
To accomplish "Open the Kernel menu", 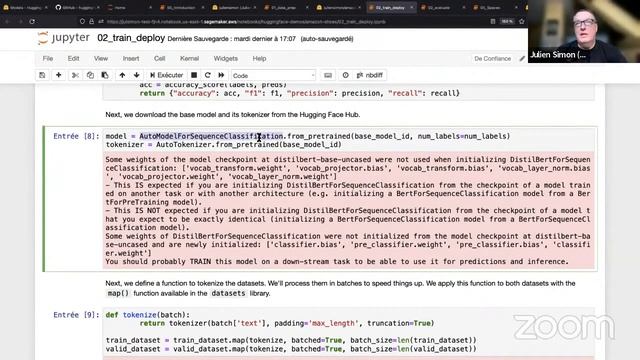I will pyautogui.click(x=189, y=58).
